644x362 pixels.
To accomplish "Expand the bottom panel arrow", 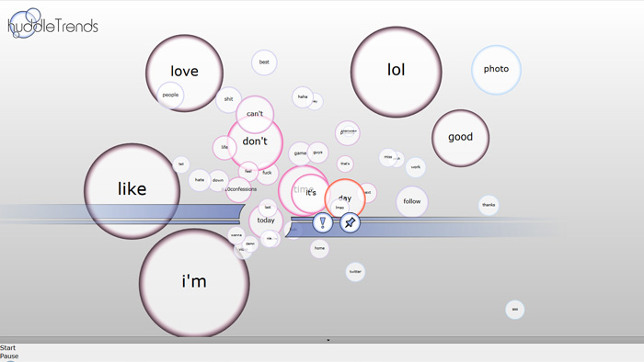I will 328,340.
